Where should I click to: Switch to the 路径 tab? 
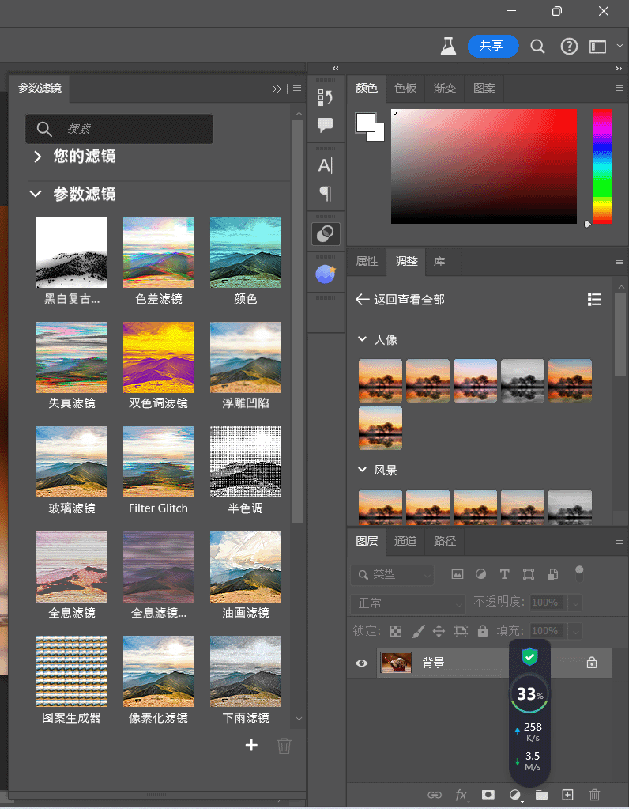point(444,541)
